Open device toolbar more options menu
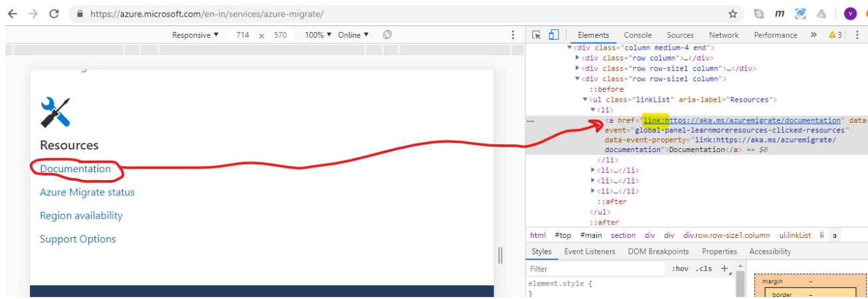This screenshot has height=299, width=868. pyautogui.click(x=512, y=35)
